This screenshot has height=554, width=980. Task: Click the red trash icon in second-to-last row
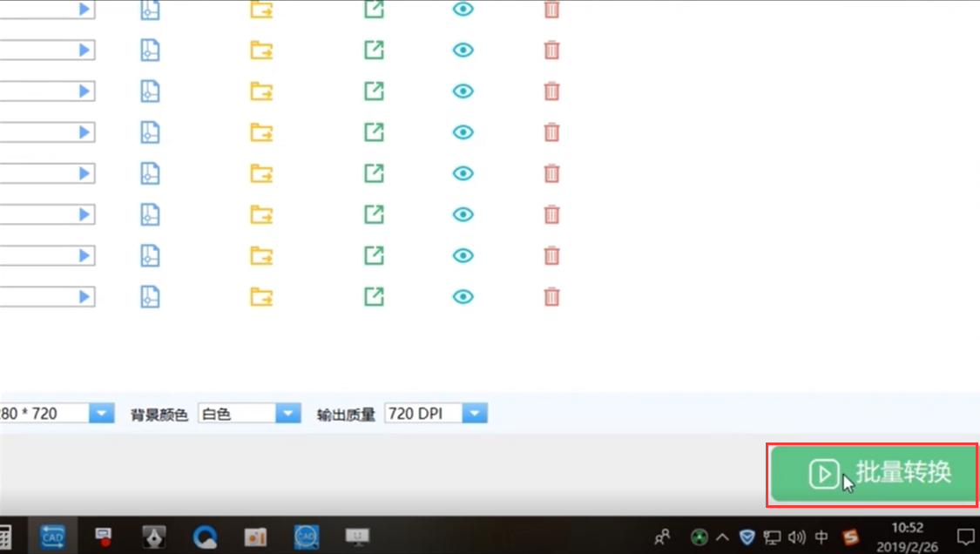pyautogui.click(x=551, y=255)
